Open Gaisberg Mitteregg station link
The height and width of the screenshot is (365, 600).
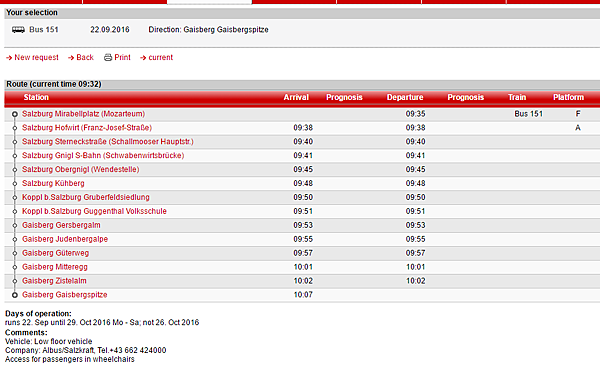click(x=55, y=267)
